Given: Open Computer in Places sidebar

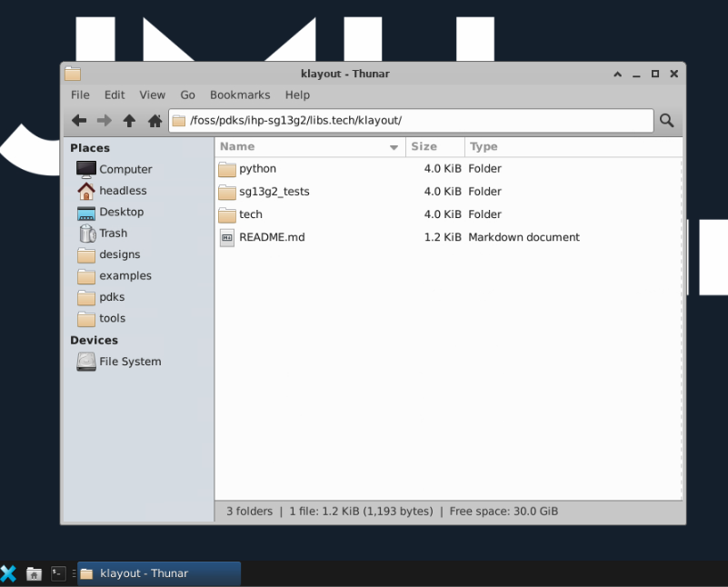Looking at the screenshot, I should point(115,169).
